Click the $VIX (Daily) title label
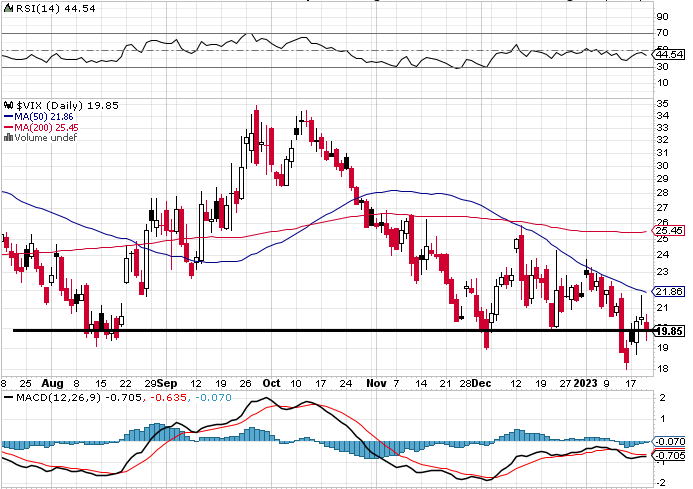The height and width of the screenshot is (489, 693). click(x=50, y=105)
